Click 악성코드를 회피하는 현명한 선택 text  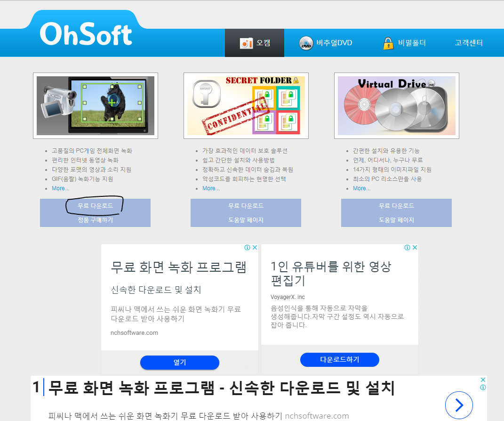(244, 179)
